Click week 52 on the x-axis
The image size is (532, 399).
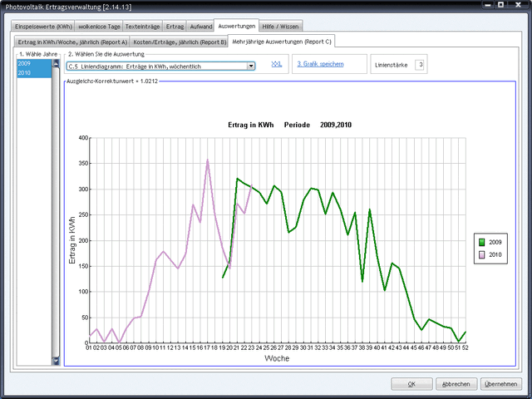point(465,347)
